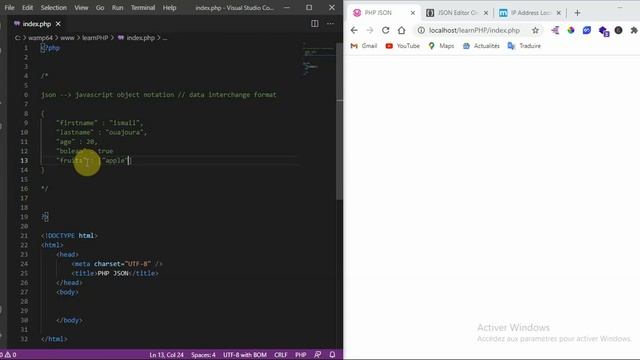The image size is (640, 360).
Task: Click the editor vertical scrollbar
Action: (x=340, y=120)
